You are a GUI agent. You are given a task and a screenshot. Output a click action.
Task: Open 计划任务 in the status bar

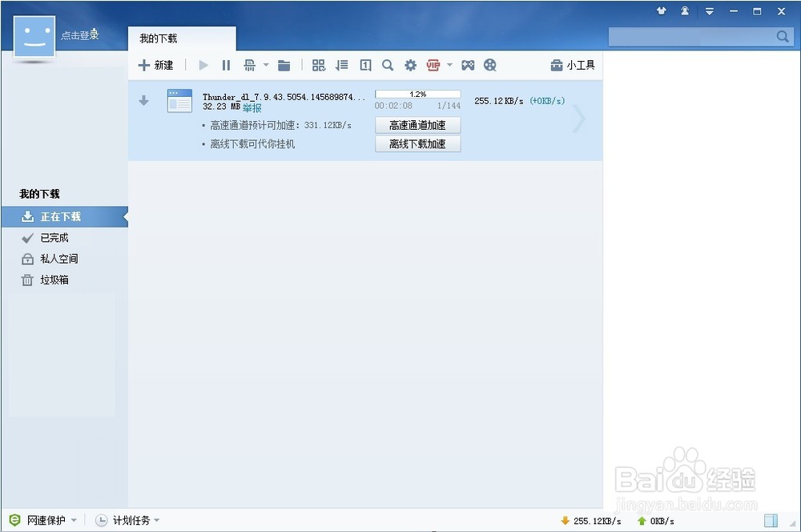132,520
